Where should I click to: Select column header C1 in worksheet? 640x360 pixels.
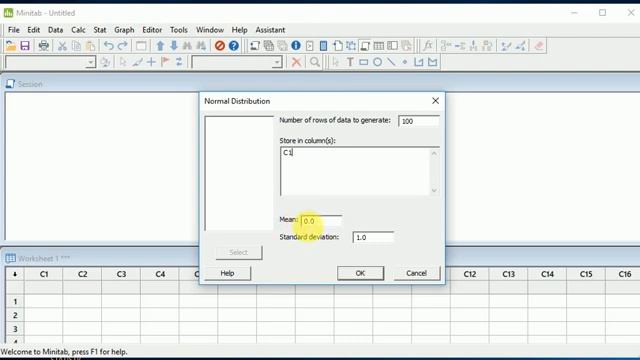[44, 274]
